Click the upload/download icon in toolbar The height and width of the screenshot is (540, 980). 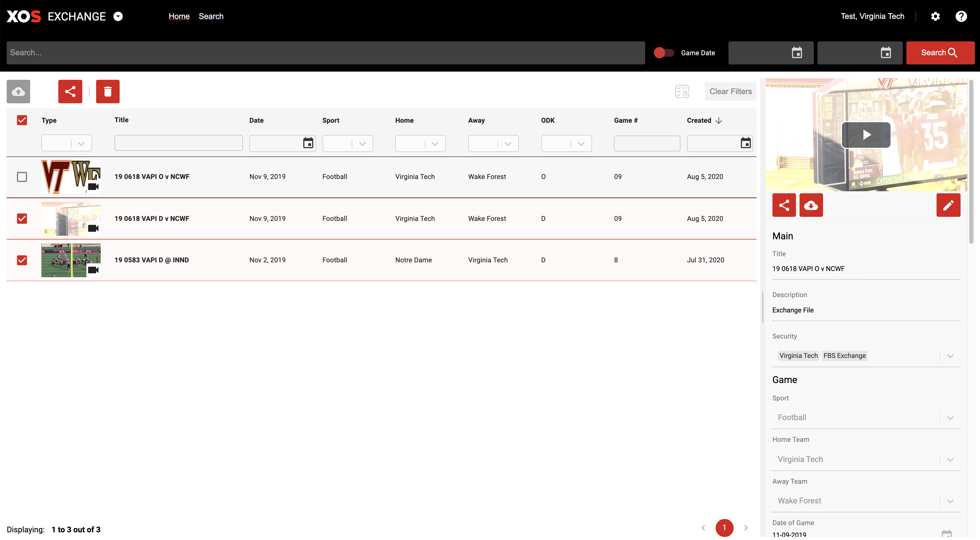[x=18, y=91]
